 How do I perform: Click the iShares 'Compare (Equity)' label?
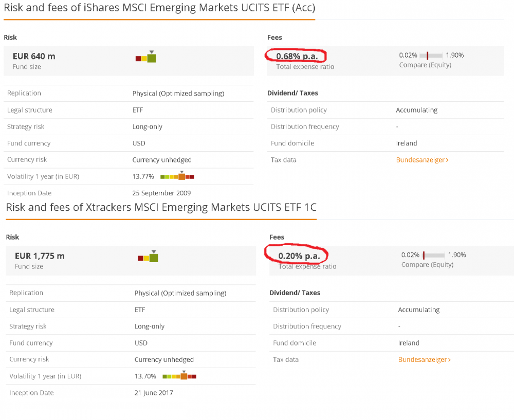425,65
